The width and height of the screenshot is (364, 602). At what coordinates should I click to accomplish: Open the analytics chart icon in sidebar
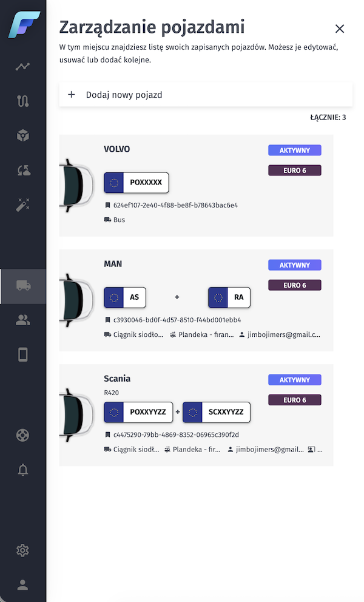pyautogui.click(x=23, y=67)
